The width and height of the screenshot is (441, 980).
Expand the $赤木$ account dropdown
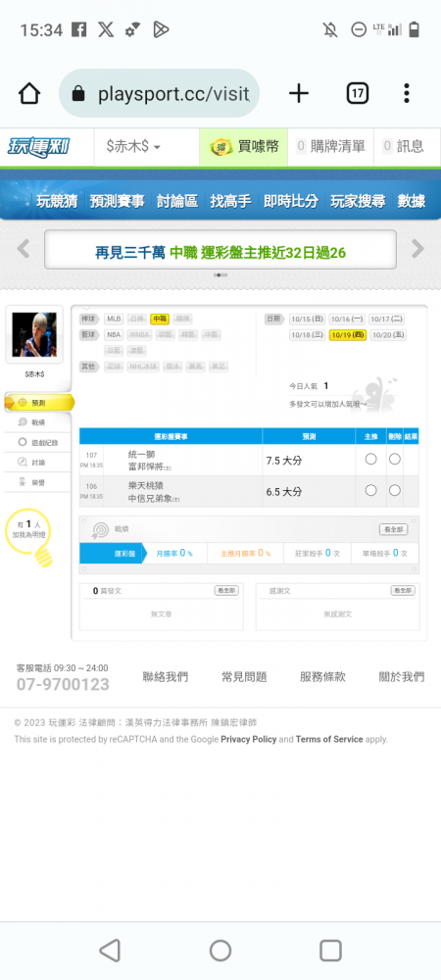coord(133,147)
